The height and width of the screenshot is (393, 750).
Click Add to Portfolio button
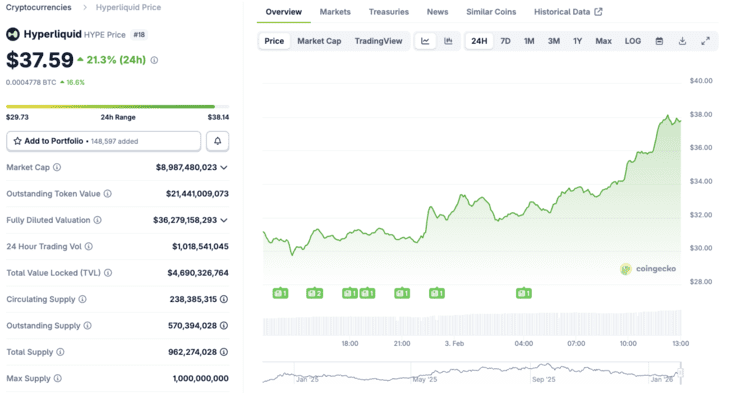click(x=104, y=141)
